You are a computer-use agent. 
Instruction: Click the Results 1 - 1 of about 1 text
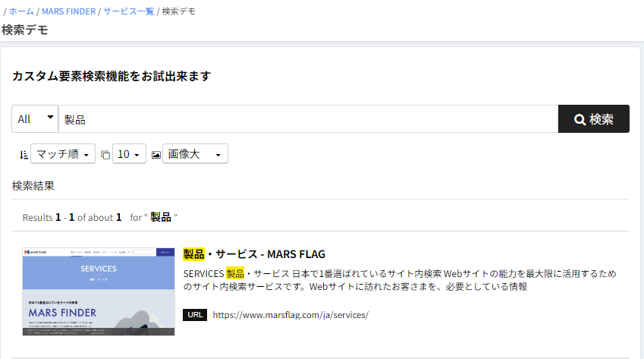(x=72, y=217)
